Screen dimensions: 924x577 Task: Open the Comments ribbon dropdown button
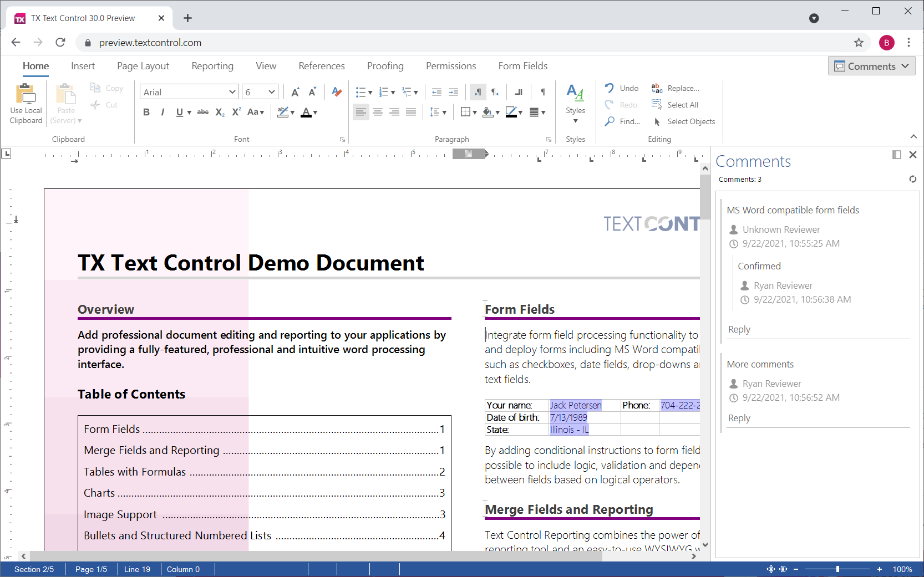[x=872, y=66]
